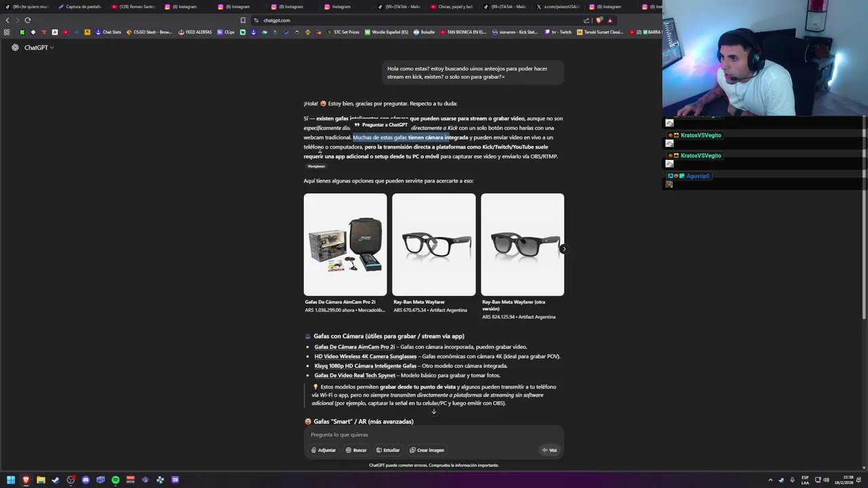Open the CS:GO Stash bookmark
This screenshot has width=868, height=488.
(149, 32)
